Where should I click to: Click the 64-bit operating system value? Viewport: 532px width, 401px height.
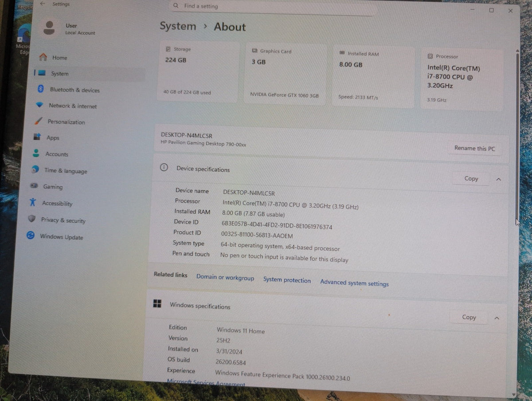[x=280, y=247]
